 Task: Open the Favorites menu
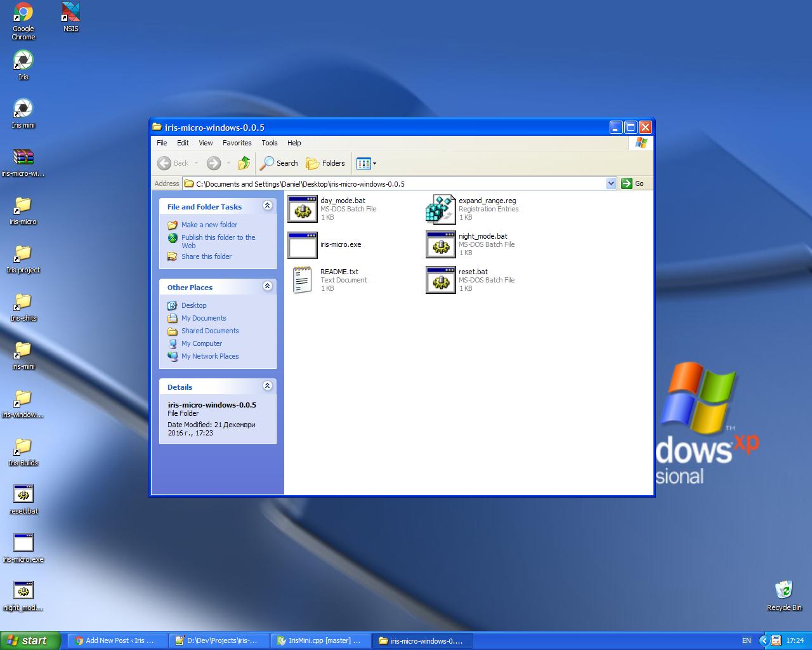[x=237, y=143]
